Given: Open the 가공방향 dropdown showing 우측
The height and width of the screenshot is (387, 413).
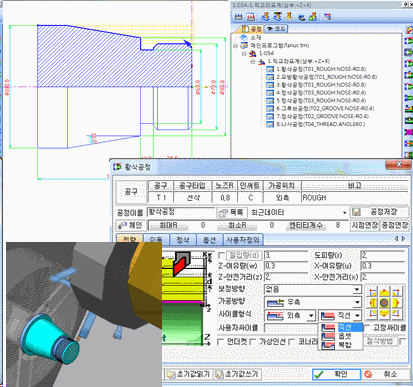Looking at the screenshot, I should coord(313,302).
